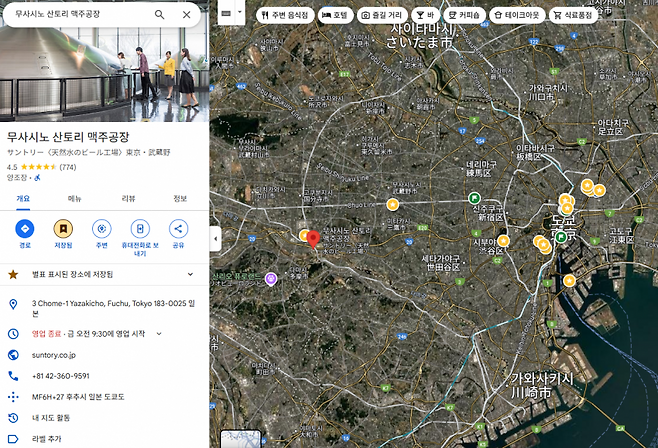This screenshot has width=658, height=448.
Task: Open the layers thumbnail at map bottom
Action: click(x=240, y=438)
